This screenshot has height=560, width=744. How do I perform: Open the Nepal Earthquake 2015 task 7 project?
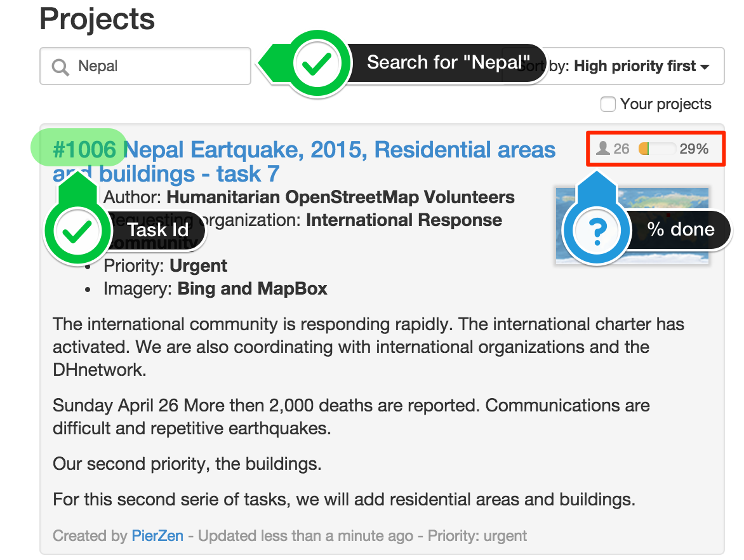click(303, 162)
